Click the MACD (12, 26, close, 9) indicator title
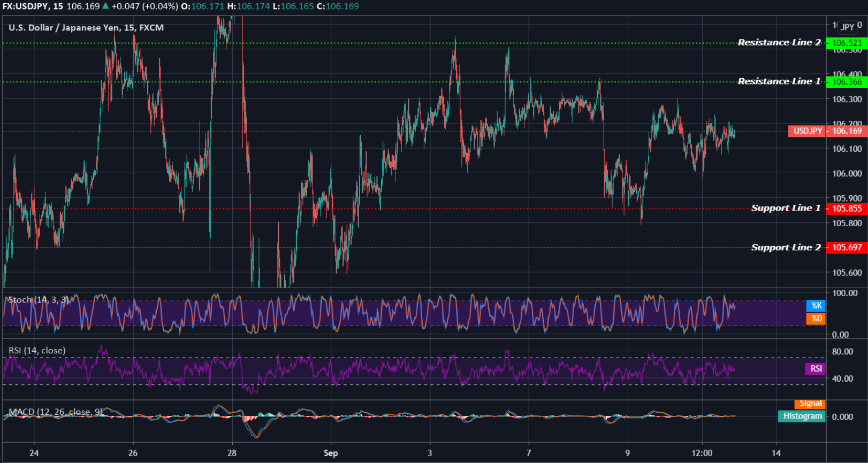Image resolution: width=868 pixels, height=463 pixels. click(56, 412)
